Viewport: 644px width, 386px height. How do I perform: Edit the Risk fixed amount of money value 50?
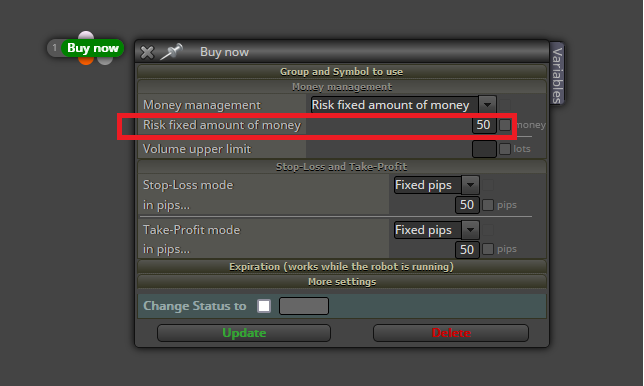(x=484, y=125)
